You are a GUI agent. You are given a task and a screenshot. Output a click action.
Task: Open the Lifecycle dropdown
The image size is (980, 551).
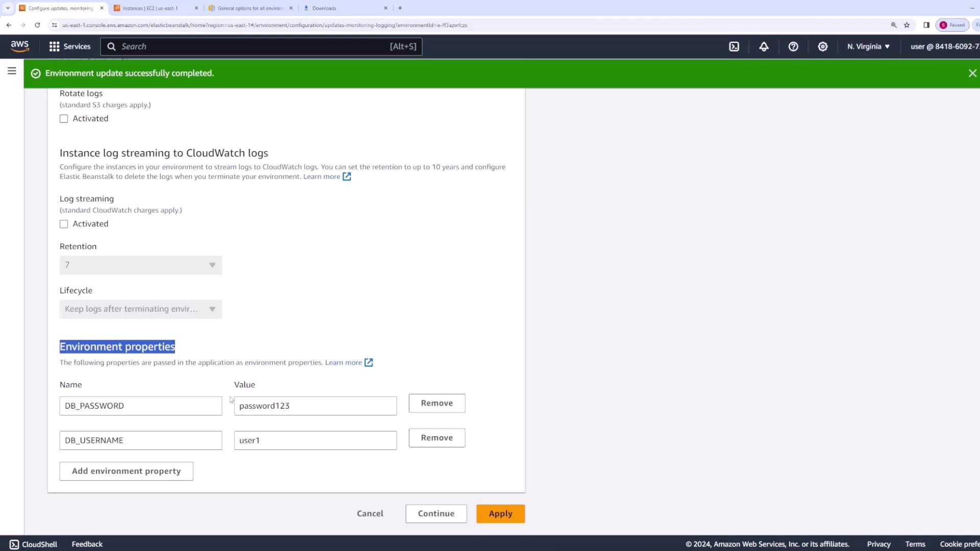(x=140, y=309)
